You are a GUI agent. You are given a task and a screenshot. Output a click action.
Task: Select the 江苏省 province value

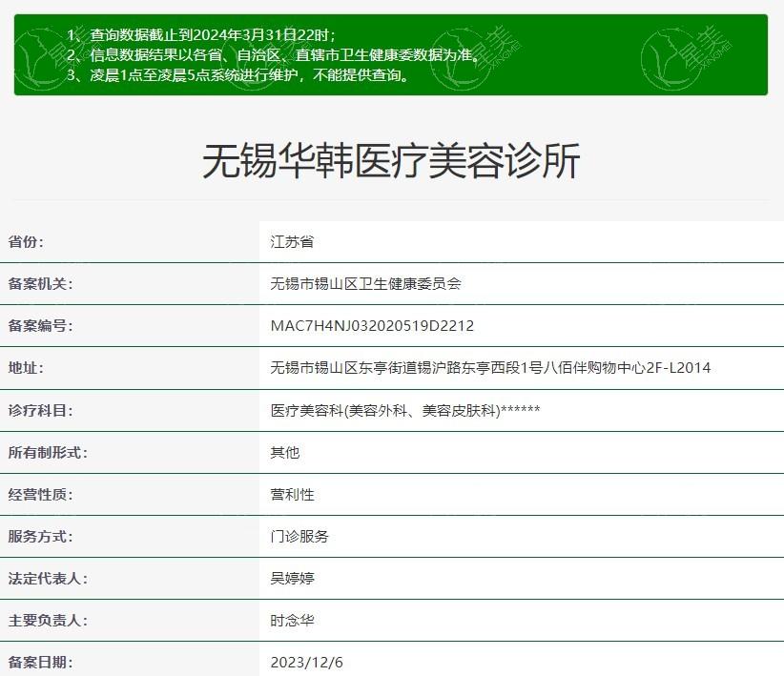[x=292, y=242]
